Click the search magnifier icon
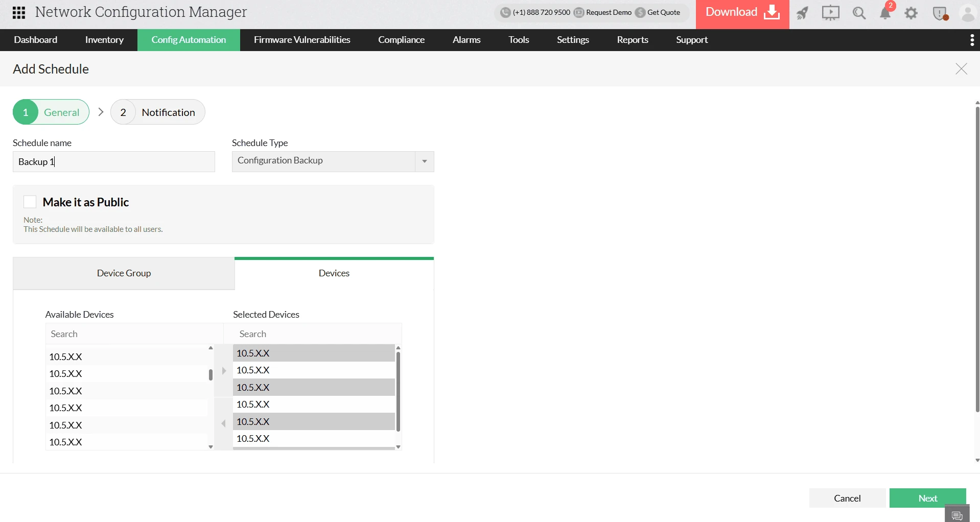Screen dimensions: 980x522 tap(859, 14)
